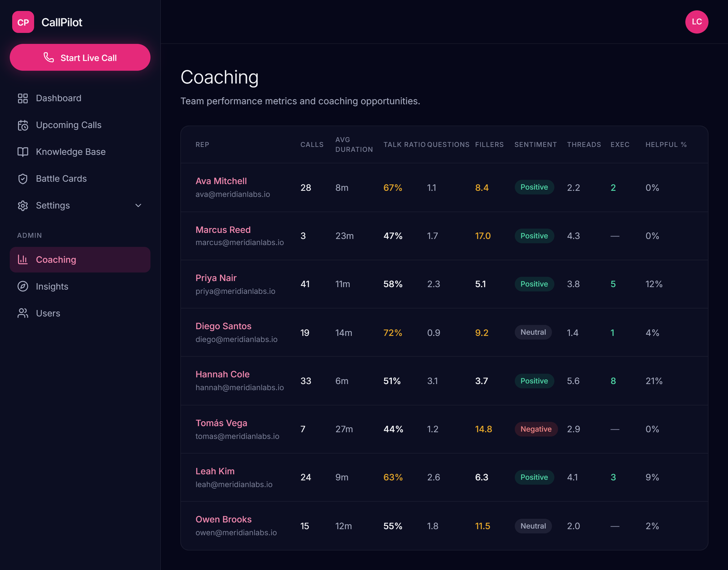728x570 pixels.
Task: Click marcus@meridianlabs.io email text
Action: coord(240,243)
